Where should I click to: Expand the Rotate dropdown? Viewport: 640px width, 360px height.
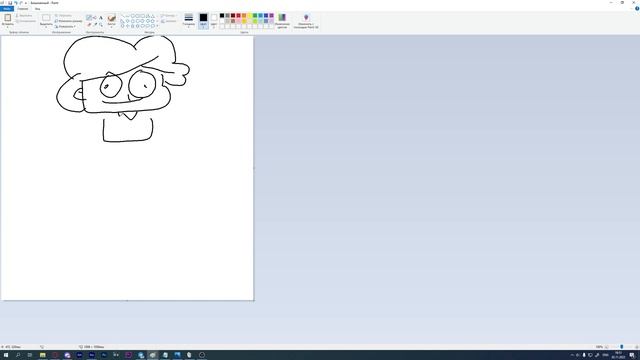click(66, 27)
